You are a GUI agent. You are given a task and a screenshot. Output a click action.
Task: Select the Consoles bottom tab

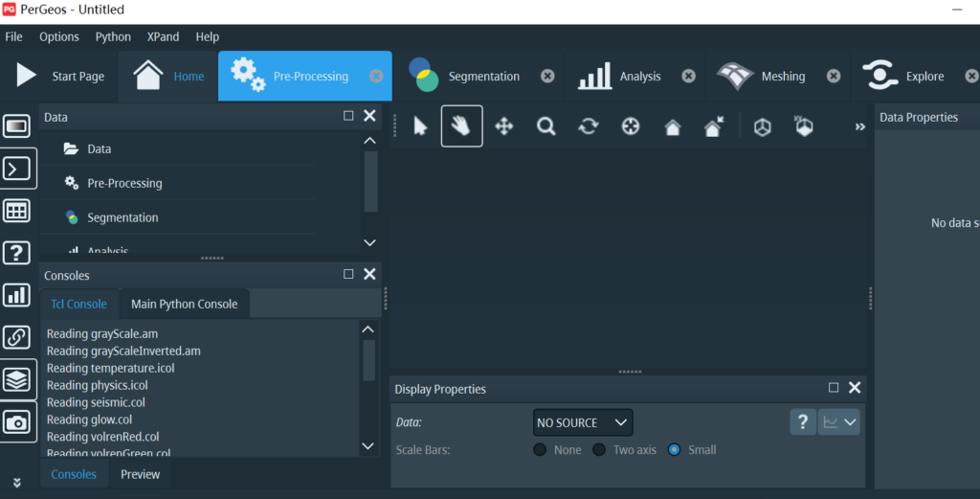click(74, 474)
